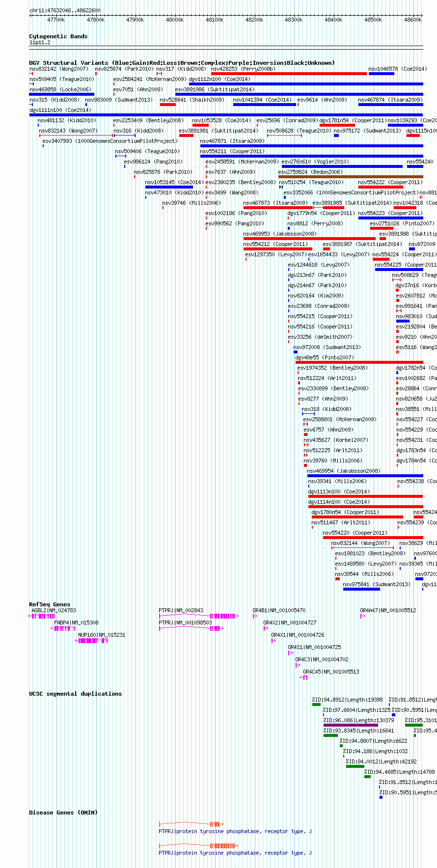Select variant dgv1112n100 (Coe2014)
Viewport: 437px width, 868px height.
click(x=219, y=79)
